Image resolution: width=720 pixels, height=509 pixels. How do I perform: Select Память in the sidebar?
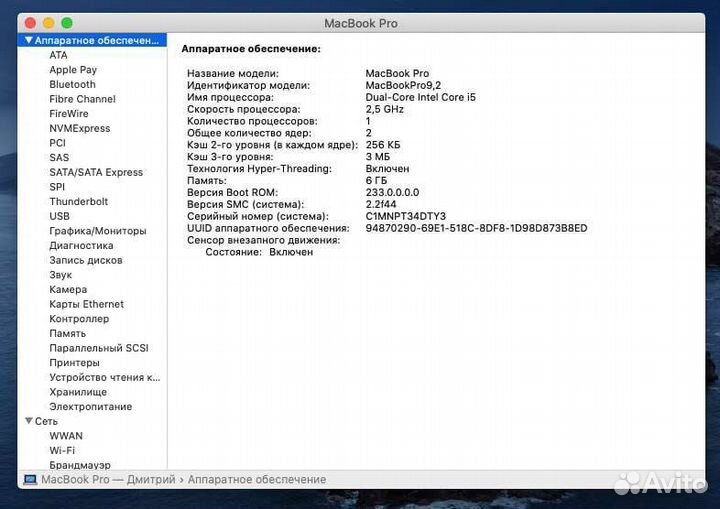tap(68, 334)
